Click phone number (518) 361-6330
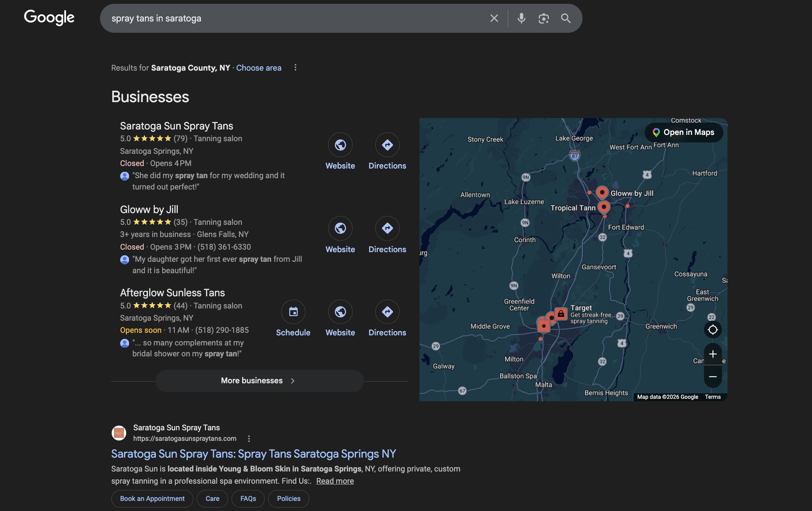812x511 pixels. point(224,247)
